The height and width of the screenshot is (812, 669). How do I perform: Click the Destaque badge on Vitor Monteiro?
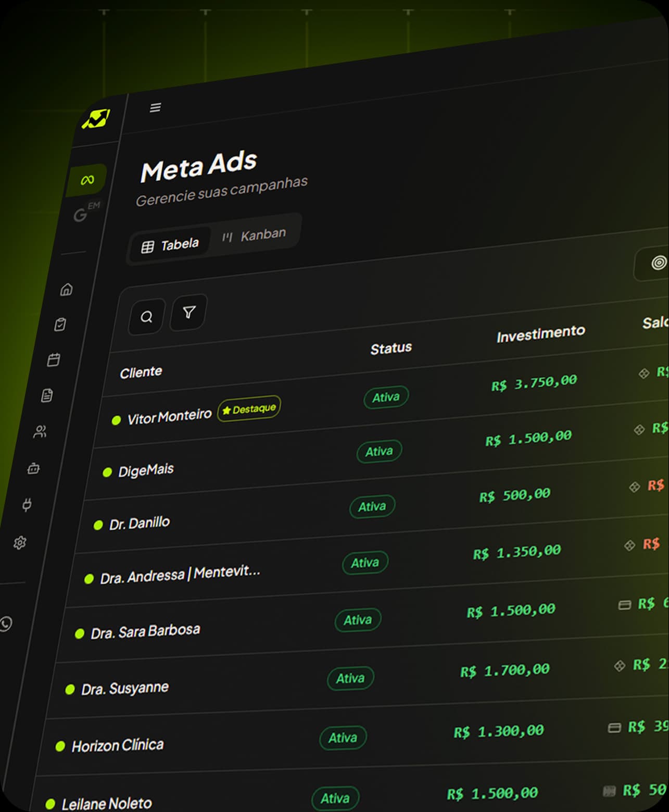click(x=249, y=409)
